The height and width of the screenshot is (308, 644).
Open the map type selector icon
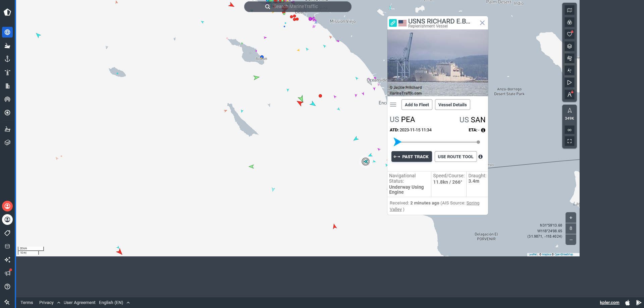570,10
